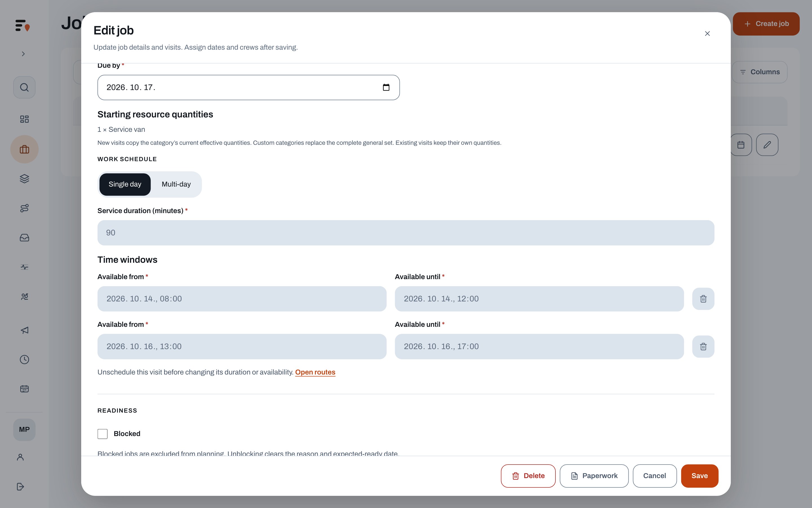
Task: Open the crew members icon
Action: (x=24, y=297)
